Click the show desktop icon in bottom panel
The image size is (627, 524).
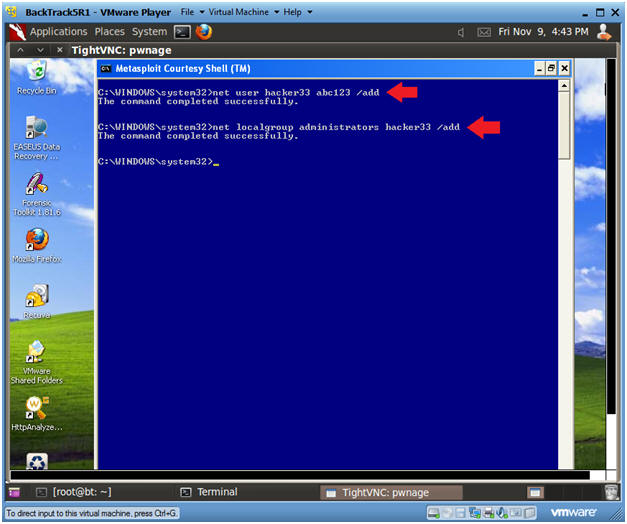(14, 492)
